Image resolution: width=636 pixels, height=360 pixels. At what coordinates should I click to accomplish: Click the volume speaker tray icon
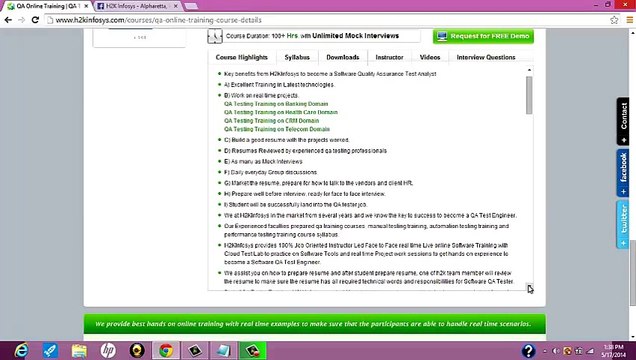(556, 351)
